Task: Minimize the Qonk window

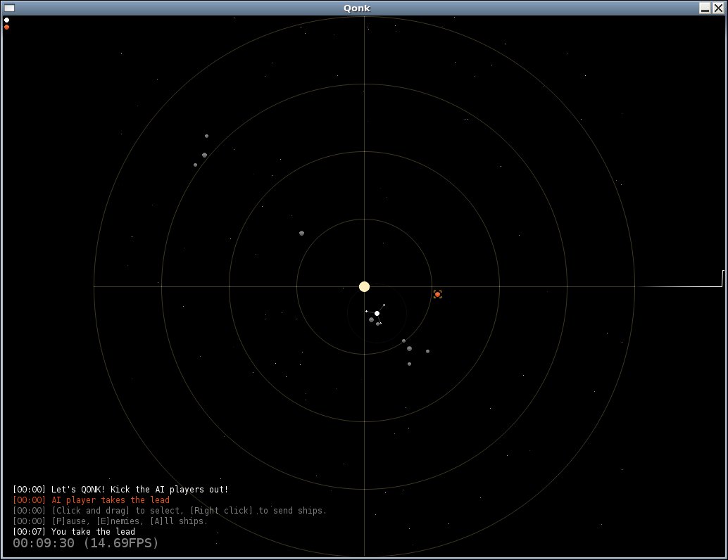Action: click(x=704, y=8)
